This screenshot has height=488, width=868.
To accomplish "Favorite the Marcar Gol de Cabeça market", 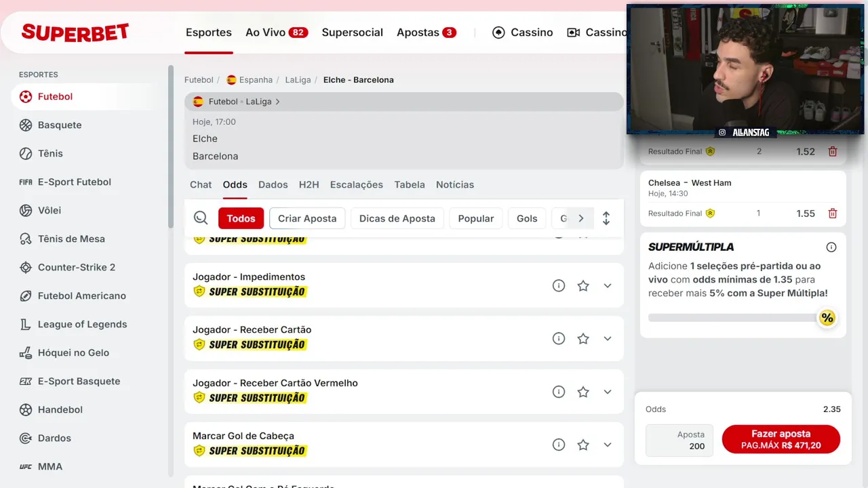I will click(583, 445).
